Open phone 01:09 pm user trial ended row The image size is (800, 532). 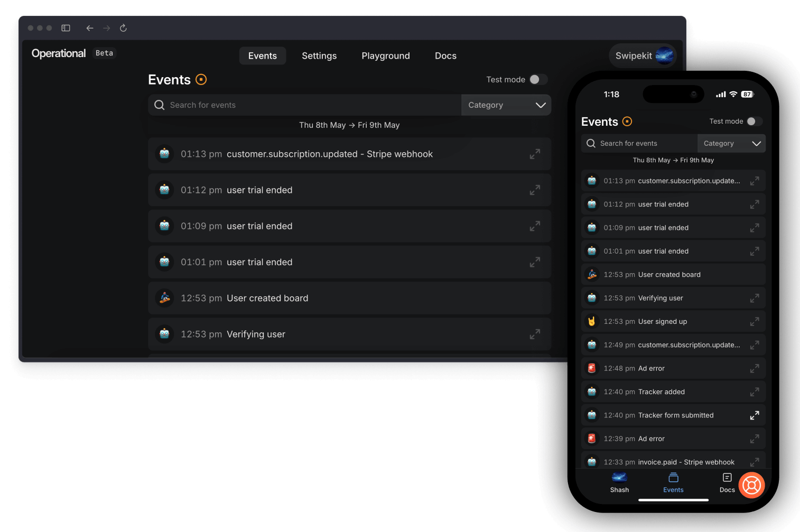pyautogui.click(x=673, y=228)
